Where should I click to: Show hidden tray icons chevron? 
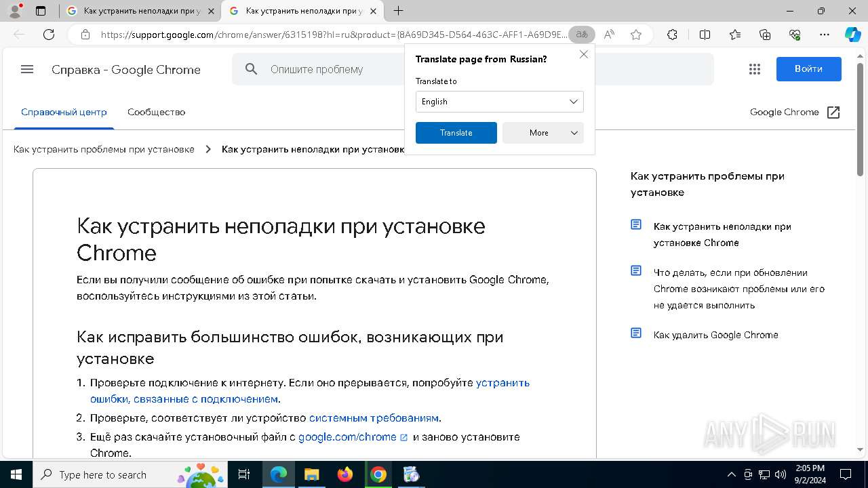[x=731, y=474]
